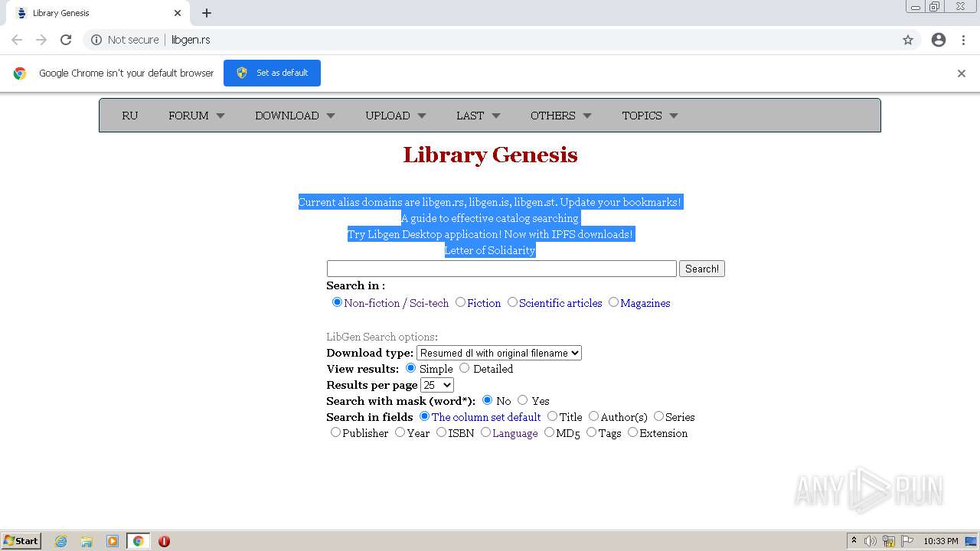
Task: Set Chrome as default browser
Action: coord(272,73)
